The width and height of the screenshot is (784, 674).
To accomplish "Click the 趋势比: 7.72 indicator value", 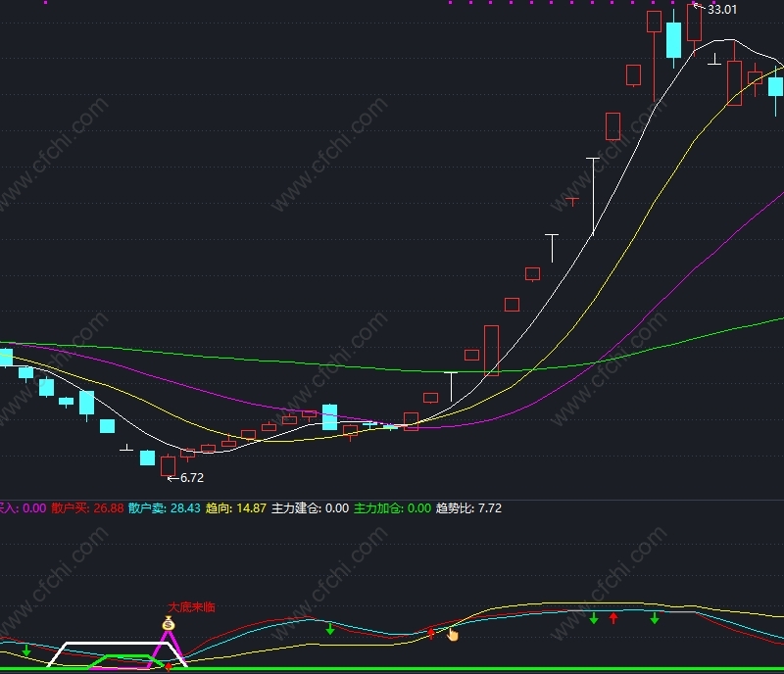I will 468,508.
